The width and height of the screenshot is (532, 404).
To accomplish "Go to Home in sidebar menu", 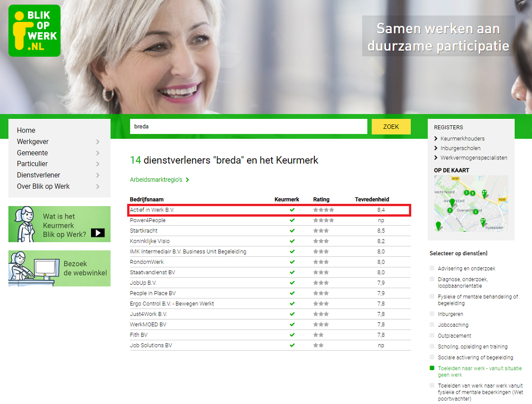I will click(x=26, y=130).
